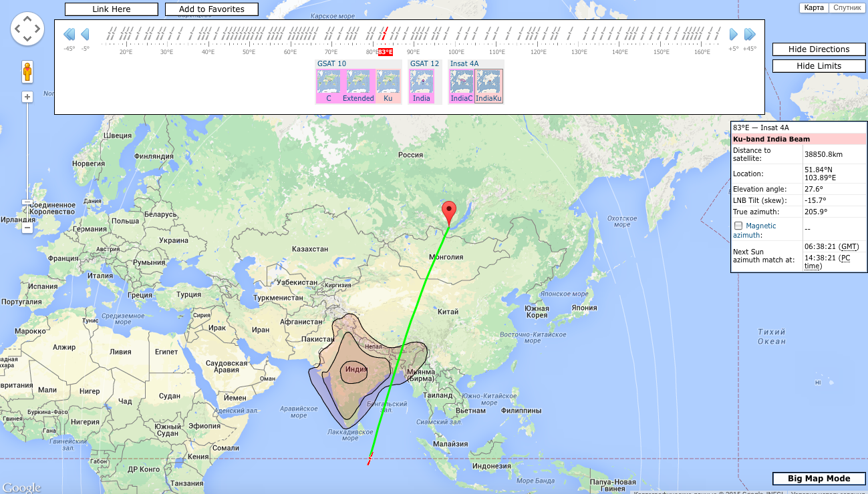
Task: Click the zoom slider handle
Action: [x=27, y=202]
